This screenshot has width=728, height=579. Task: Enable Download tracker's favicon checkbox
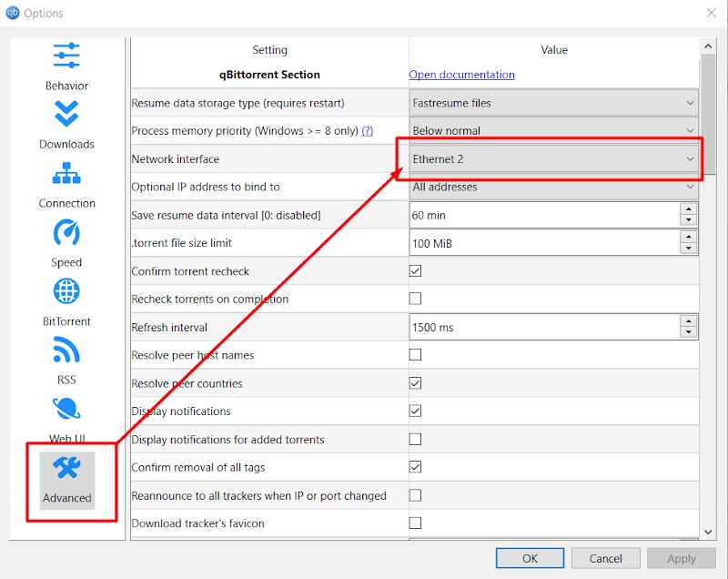pyautogui.click(x=416, y=523)
